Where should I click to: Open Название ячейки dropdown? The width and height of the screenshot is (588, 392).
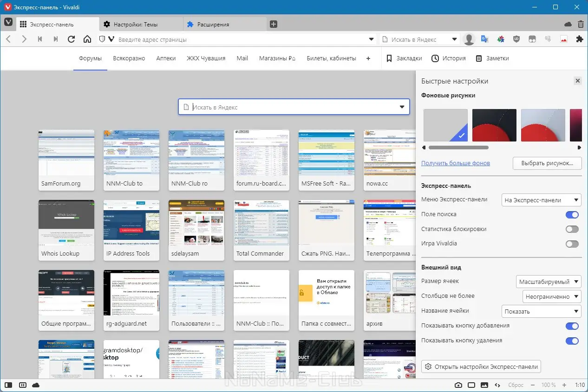[542, 311]
